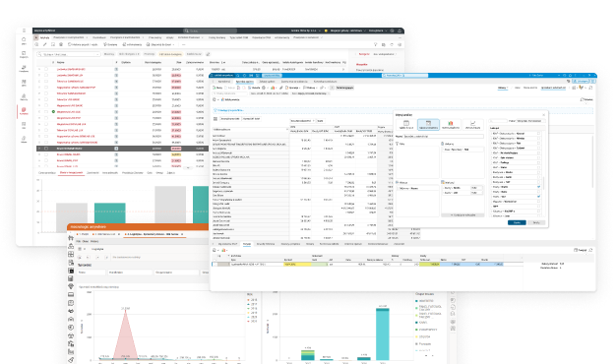Click the magnifier icon in the list window toolbar
This screenshot has width=616, height=364.
point(36,44)
